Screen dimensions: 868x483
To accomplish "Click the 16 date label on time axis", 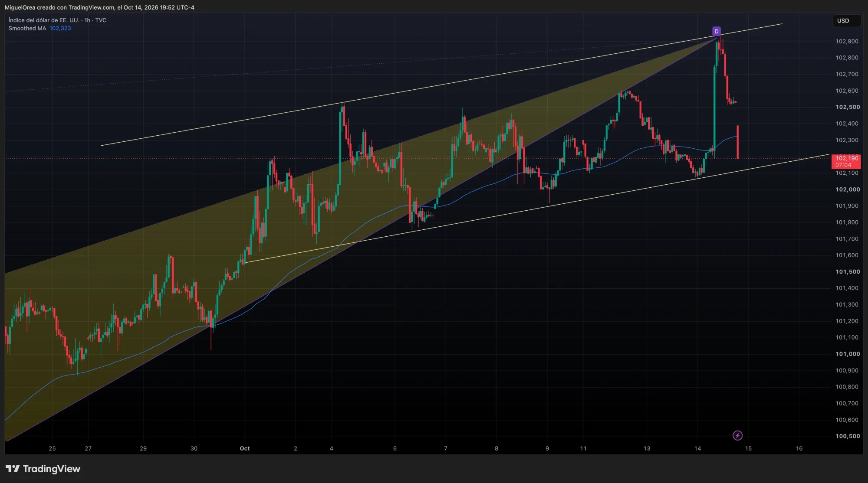I will coord(799,448).
